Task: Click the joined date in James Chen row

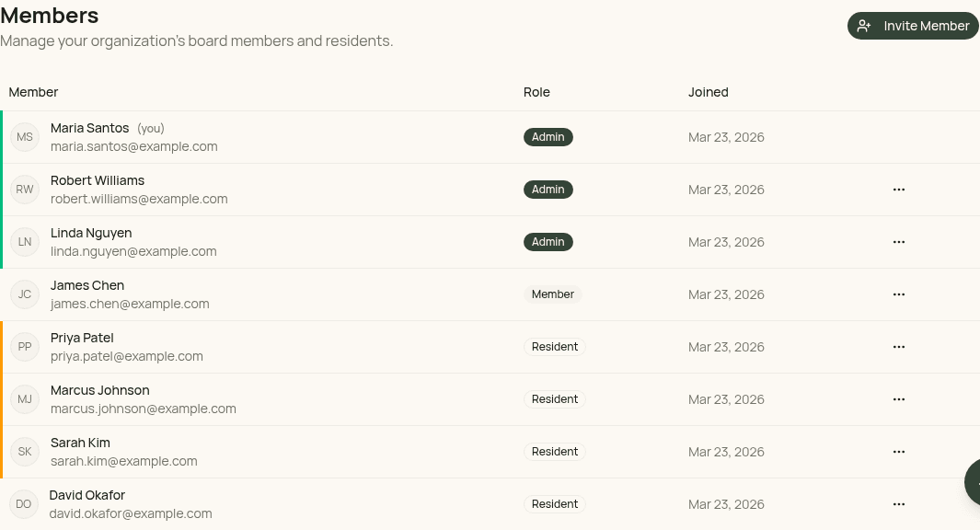Action: 726,295
